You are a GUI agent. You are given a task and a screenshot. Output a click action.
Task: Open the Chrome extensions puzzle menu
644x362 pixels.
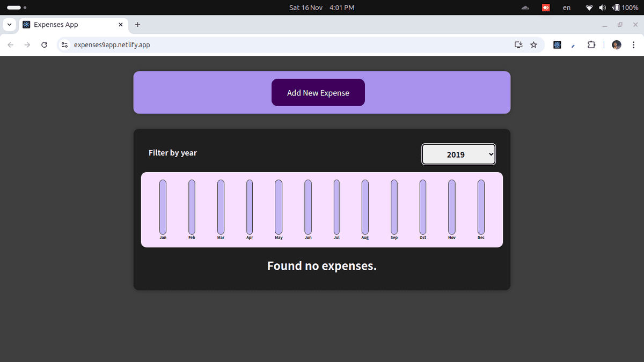pos(591,45)
